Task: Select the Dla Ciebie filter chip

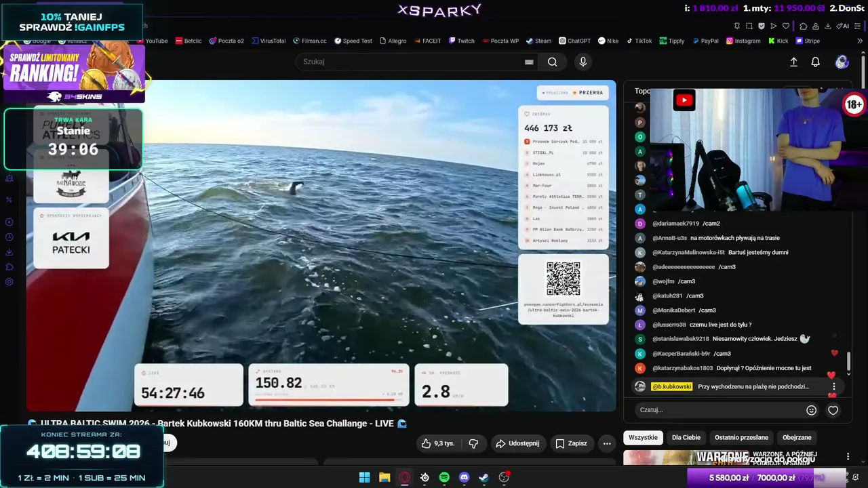Action: point(686,437)
